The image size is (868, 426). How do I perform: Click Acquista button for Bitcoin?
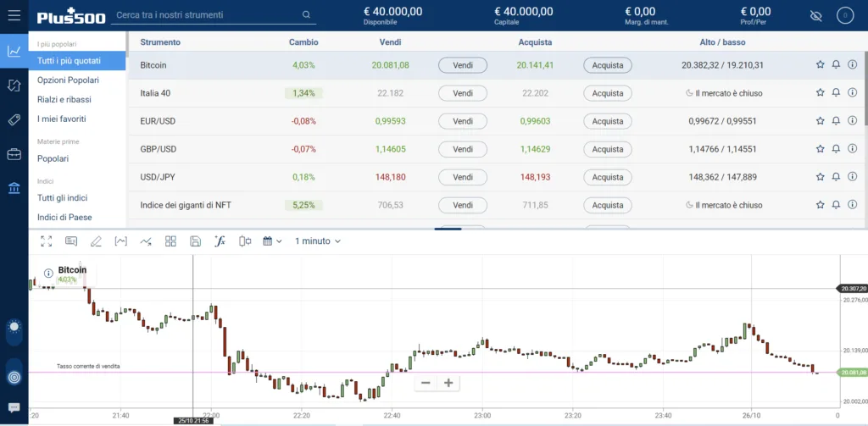point(608,65)
